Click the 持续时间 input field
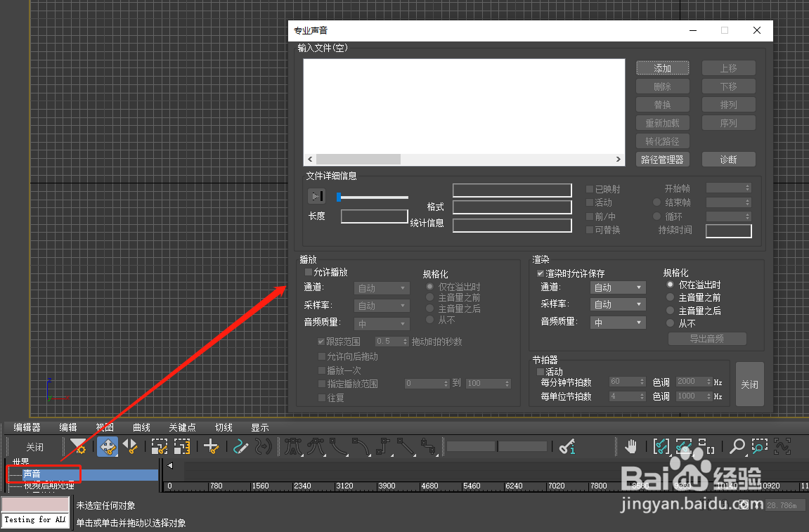This screenshot has height=532, width=809. tap(728, 231)
